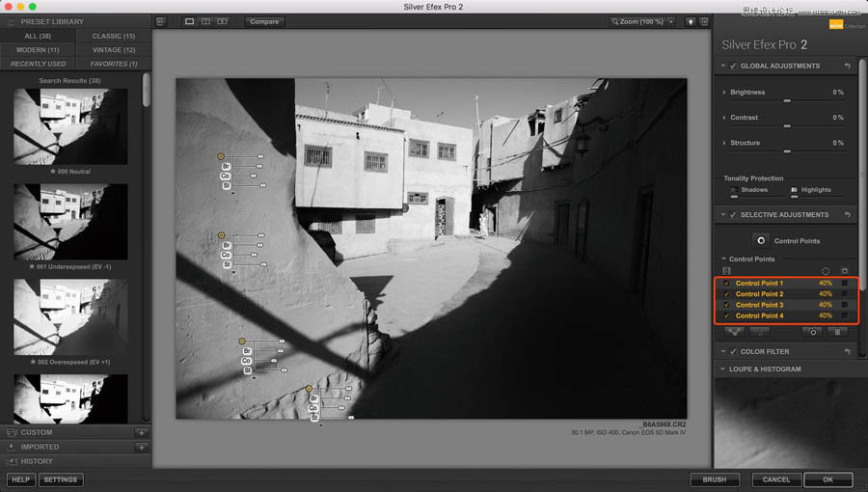Open the RECENTLY USED presets tab

pyautogui.click(x=38, y=64)
